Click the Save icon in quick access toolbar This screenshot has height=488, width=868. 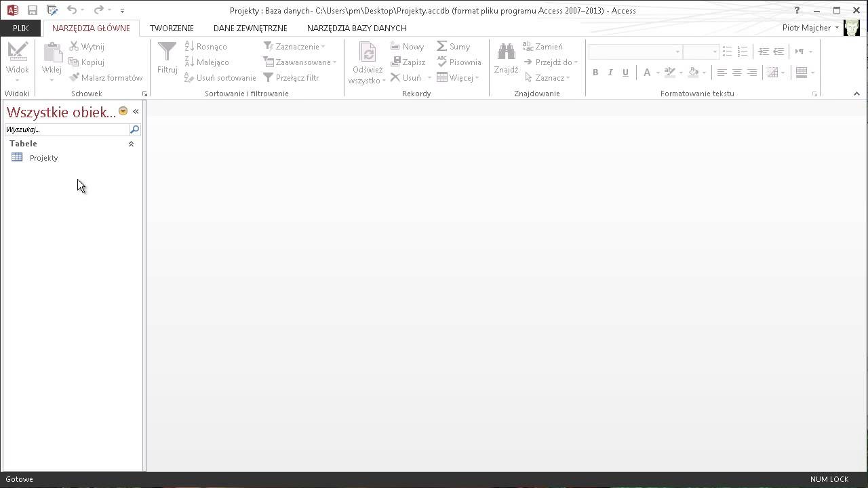pyautogui.click(x=32, y=10)
